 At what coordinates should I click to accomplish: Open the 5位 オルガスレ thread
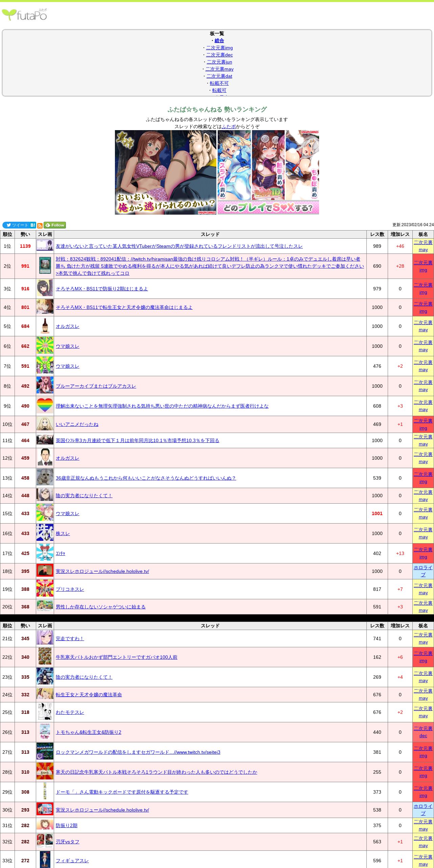[x=68, y=326]
